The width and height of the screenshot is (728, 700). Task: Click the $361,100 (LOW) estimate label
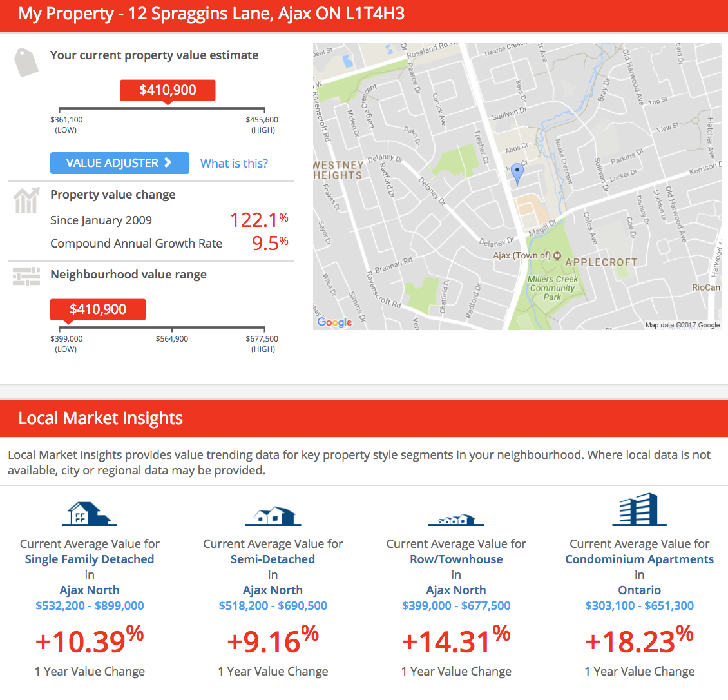tap(66, 124)
